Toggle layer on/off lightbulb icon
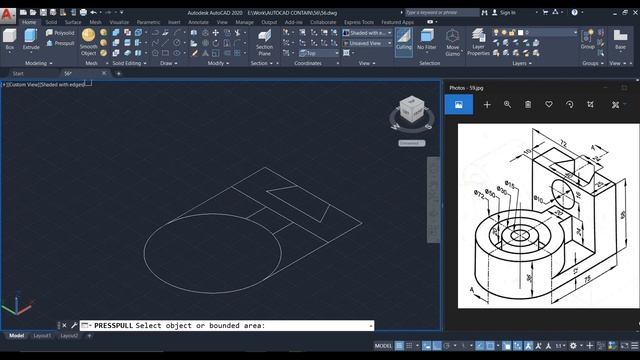This screenshot has width=640, height=360. (496, 32)
